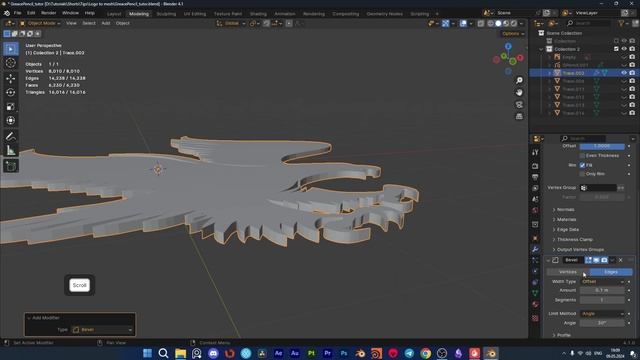Viewport: 640px width, 360px height.
Task: Open the Global transform orientation dropdown
Action: tap(231, 23)
